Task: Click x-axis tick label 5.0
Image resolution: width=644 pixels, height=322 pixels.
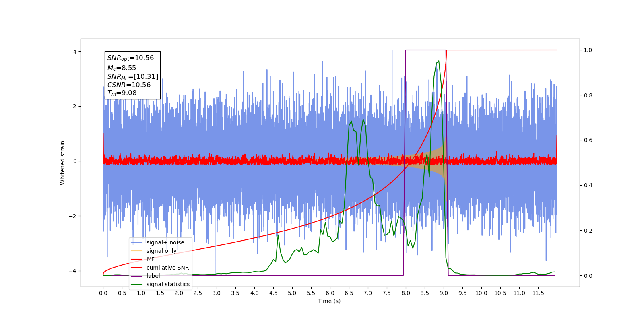Action: [x=292, y=293]
